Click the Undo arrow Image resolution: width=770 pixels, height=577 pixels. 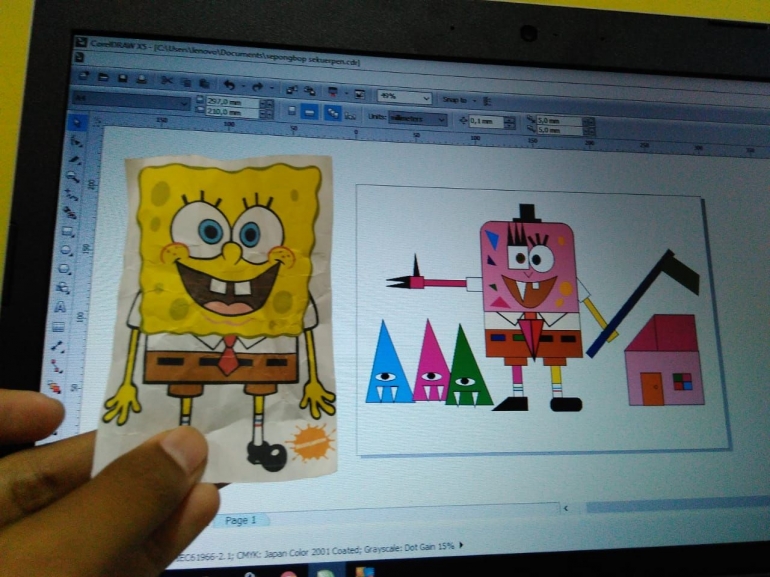(229, 85)
